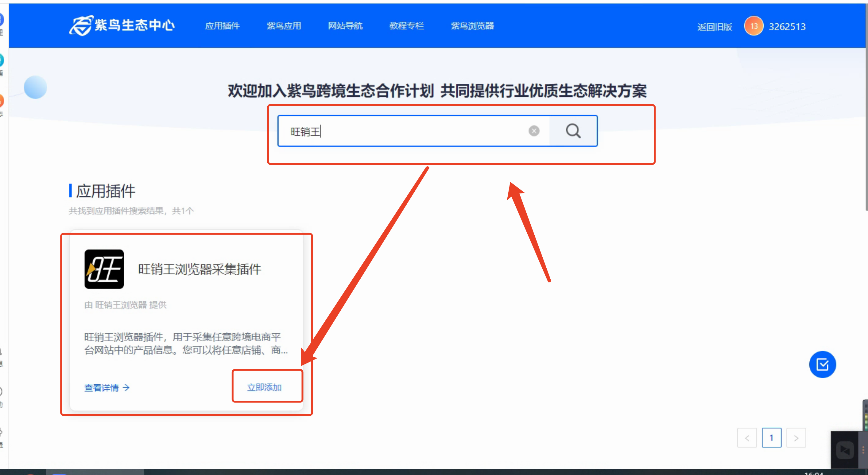
Task: Click 由 旺销王浏览器 提供 provider text
Action: pos(125,305)
